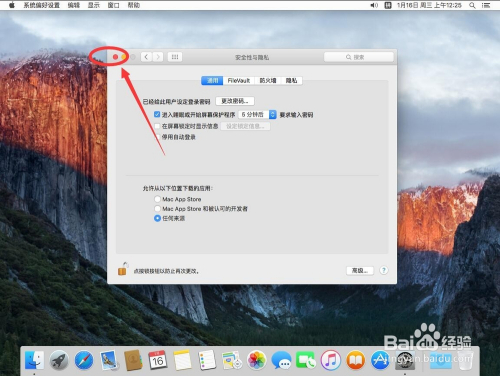Open iTunes music icon in dock
The width and height of the screenshot is (500, 376).
click(330, 361)
